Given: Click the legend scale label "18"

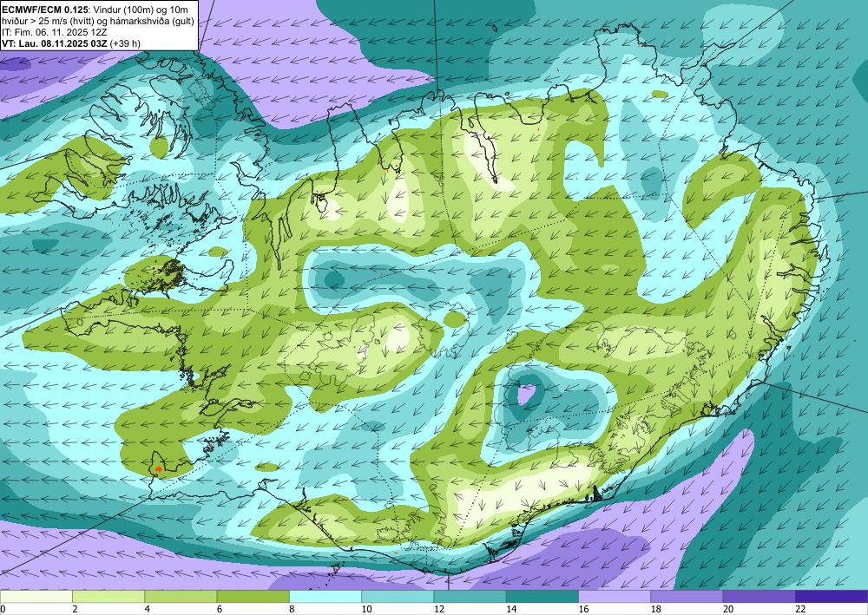Looking at the screenshot, I should (656, 609).
